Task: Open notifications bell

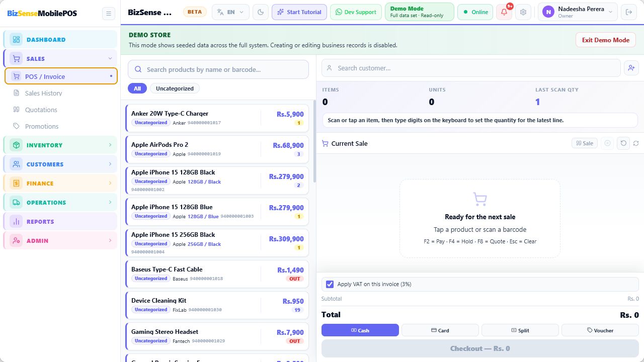Action: pyautogui.click(x=504, y=12)
